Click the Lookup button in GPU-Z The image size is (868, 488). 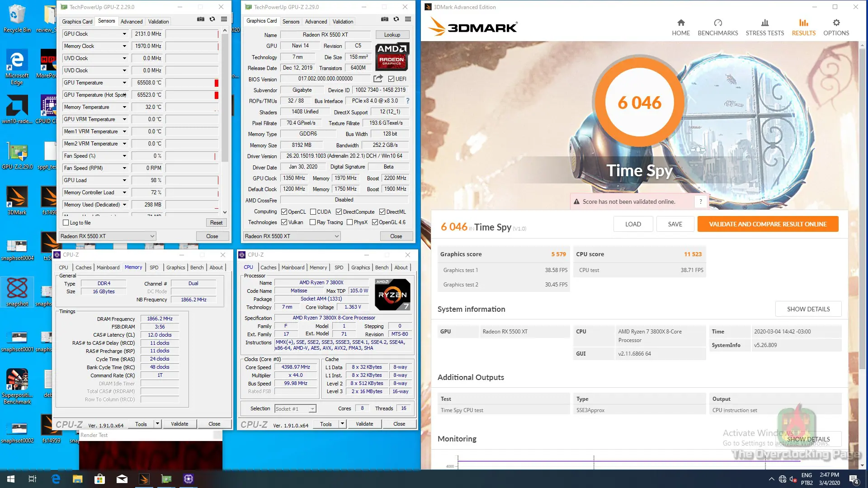point(392,35)
